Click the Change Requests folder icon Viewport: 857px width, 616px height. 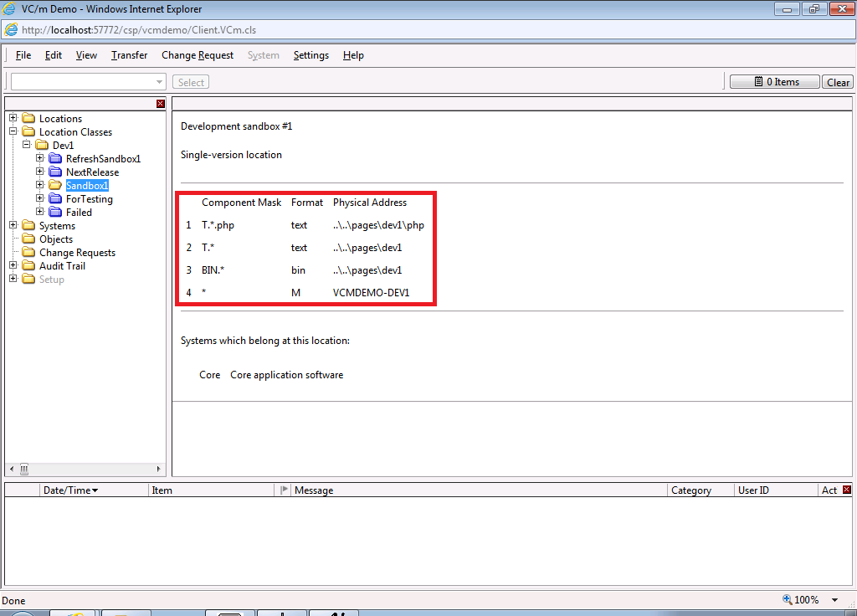click(x=28, y=253)
